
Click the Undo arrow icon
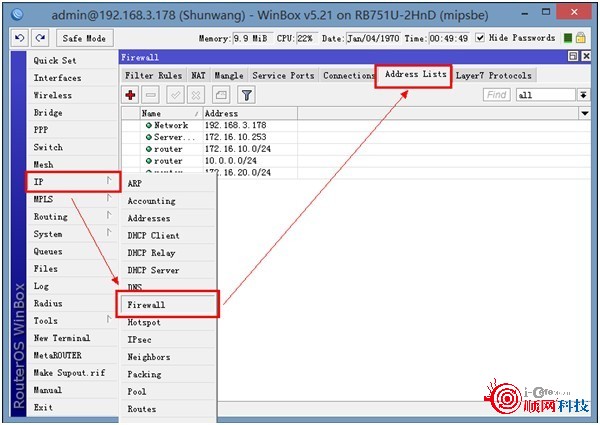[x=19, y=38]
